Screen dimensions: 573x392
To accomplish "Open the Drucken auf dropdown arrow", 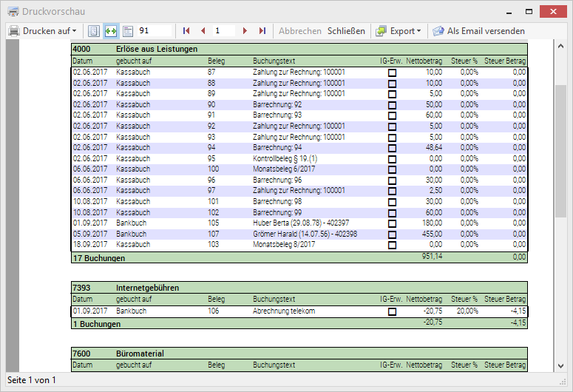I will 74,31.
